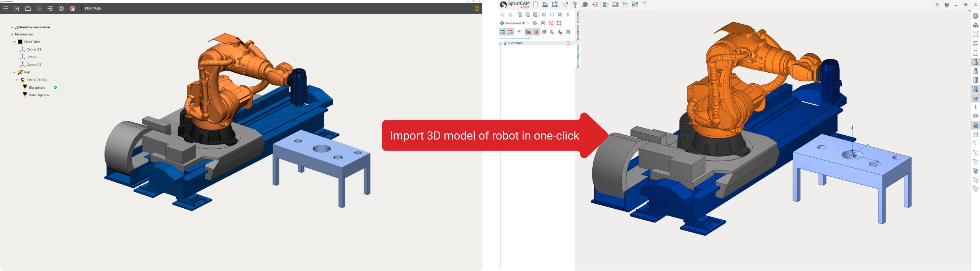
Task: Select the KR160_R1570 robot label
Action: [37, 80]
